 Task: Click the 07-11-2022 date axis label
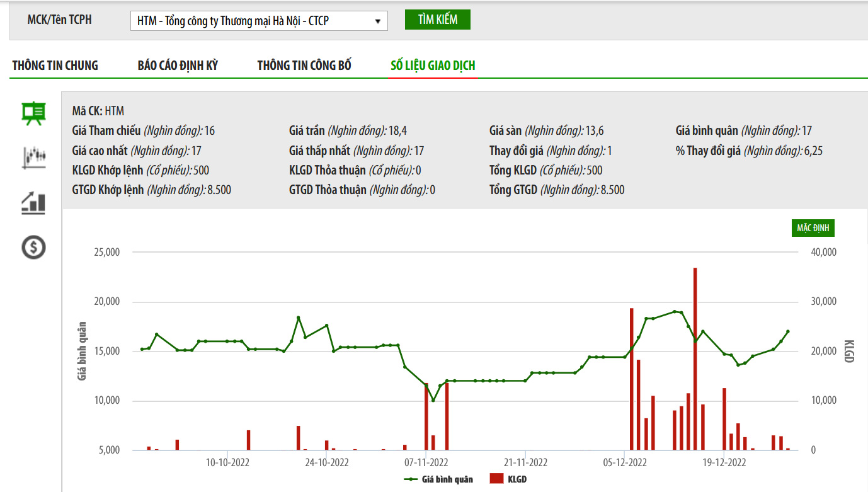pyautogui.click(x=426, y=463)
